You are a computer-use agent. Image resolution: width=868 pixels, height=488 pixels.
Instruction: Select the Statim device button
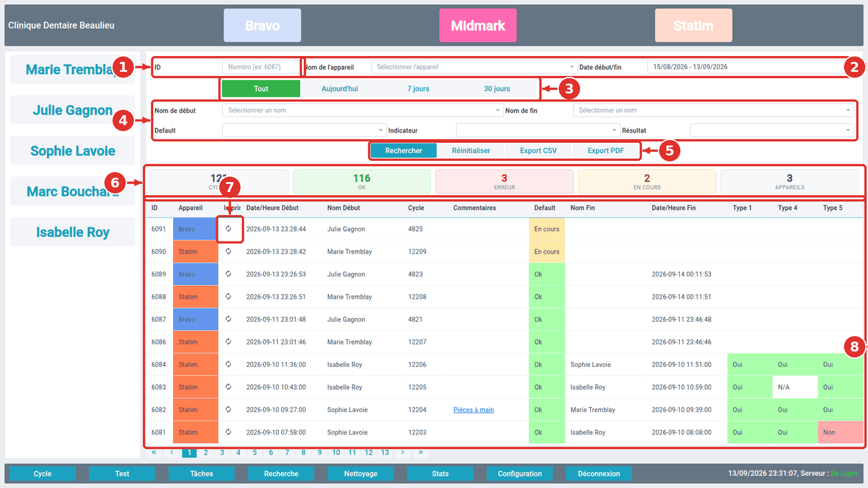[694, 25]
